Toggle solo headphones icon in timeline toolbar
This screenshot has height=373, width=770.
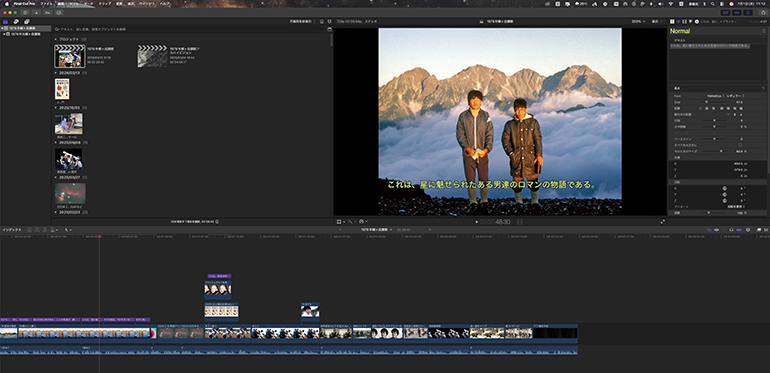pyautogui.click(x=731, y=230)
